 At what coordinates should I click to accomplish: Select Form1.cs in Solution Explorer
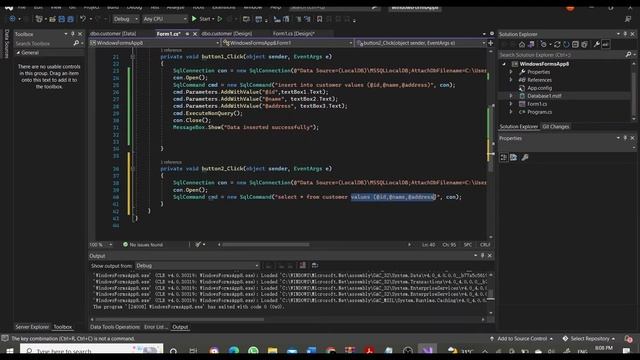click(x=537, y=104)
